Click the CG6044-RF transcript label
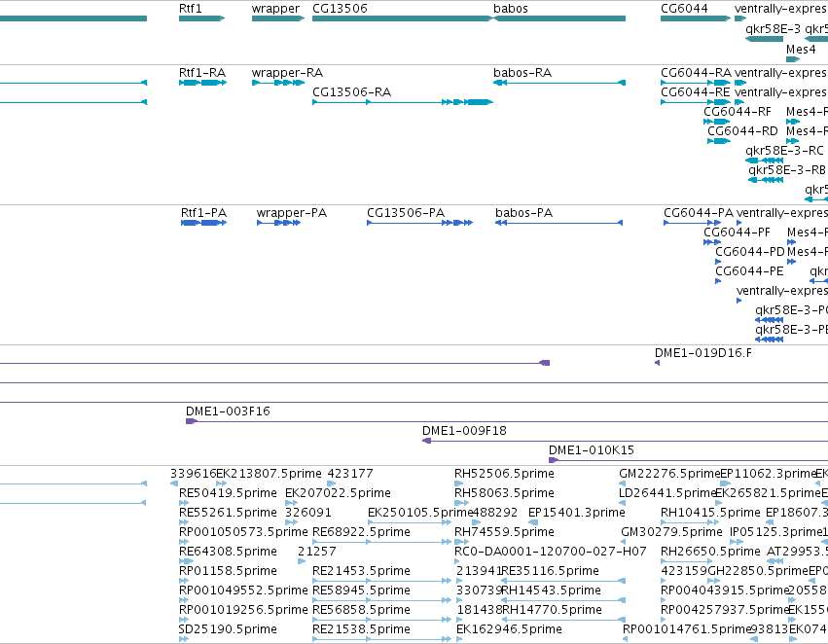The image size is (828, 644). (x=738, y=112)
